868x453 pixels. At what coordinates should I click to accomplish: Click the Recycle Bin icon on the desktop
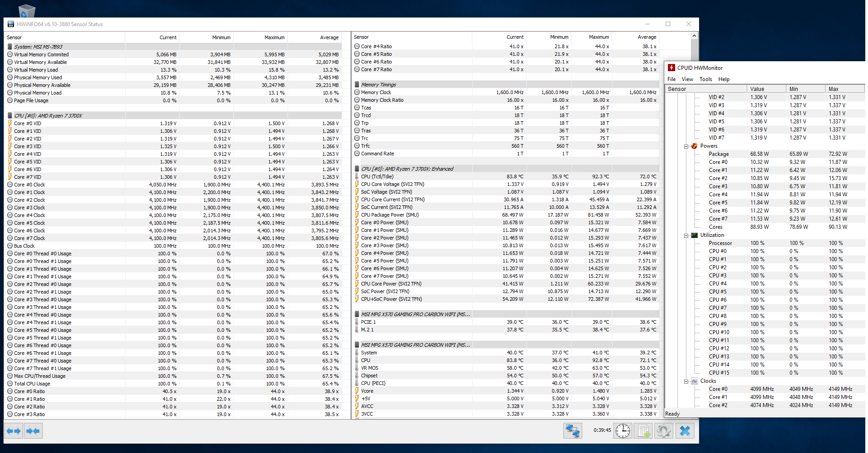tap(27, 11)
